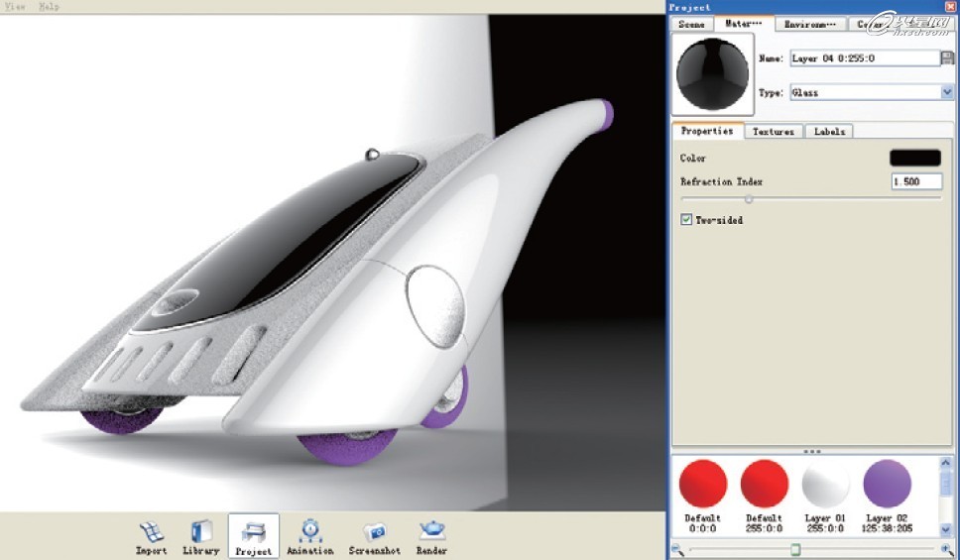
Task: Save material with the disk icon
Action: point(947,58)
